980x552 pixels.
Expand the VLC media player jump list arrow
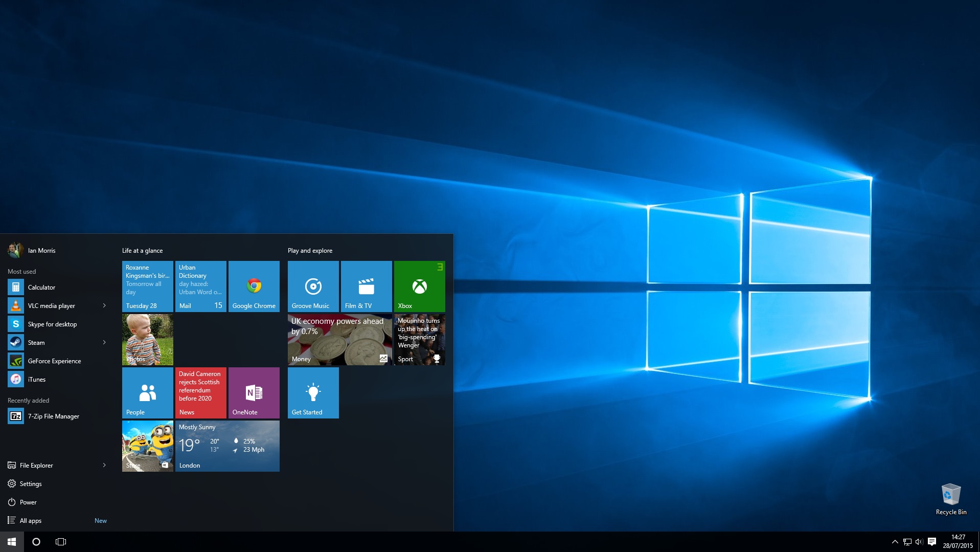(104, 306)
